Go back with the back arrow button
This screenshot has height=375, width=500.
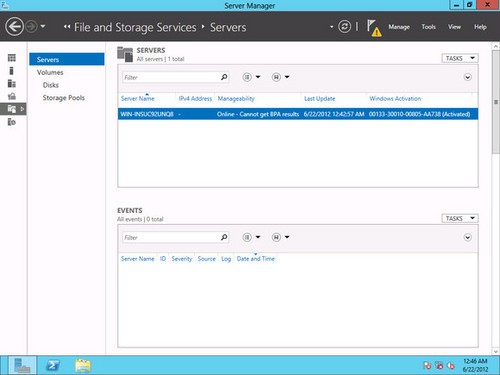[x=14, y=26]
